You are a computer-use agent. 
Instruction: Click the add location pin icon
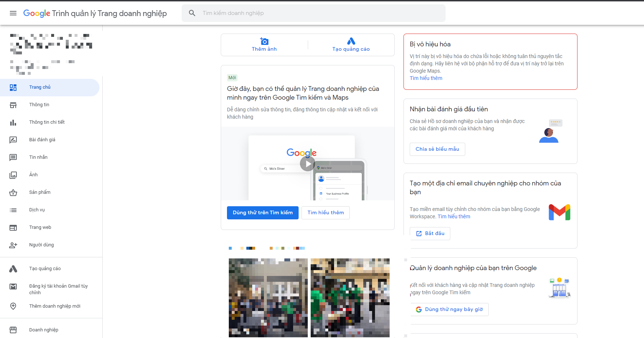13,306
